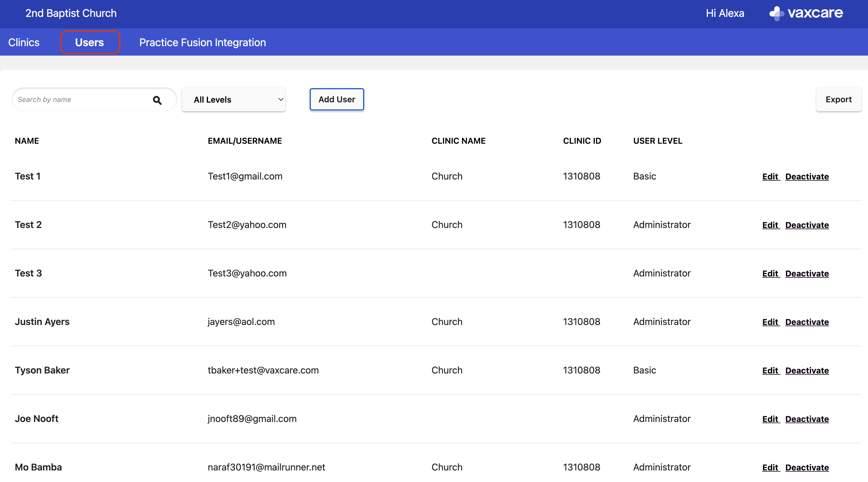Click the 2nd Baptist Church title

71,14
